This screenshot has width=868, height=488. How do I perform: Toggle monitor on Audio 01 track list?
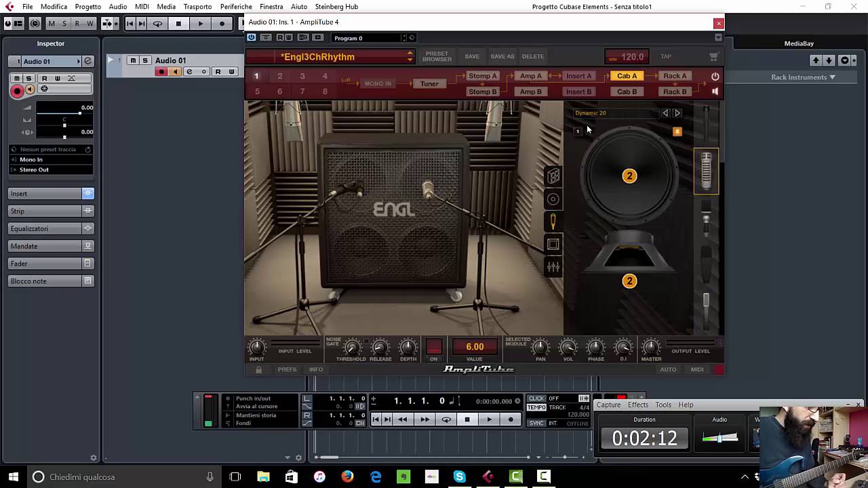174,72
